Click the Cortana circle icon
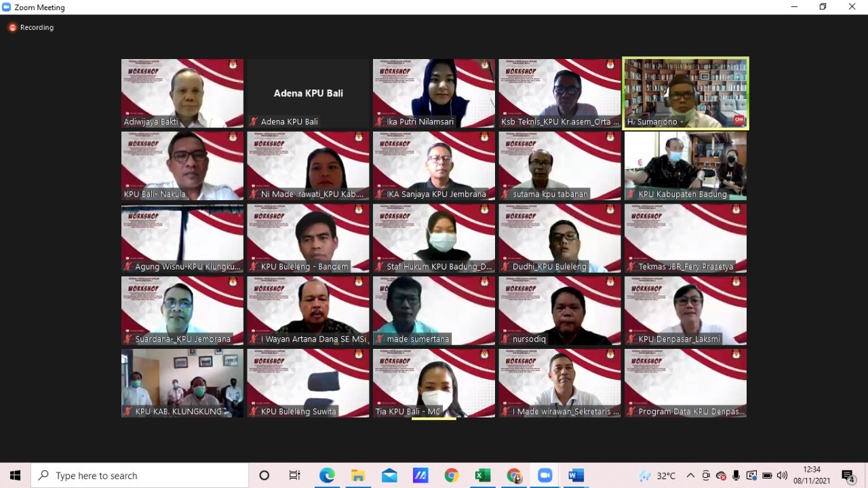The image size is (868, 488). 264,476
